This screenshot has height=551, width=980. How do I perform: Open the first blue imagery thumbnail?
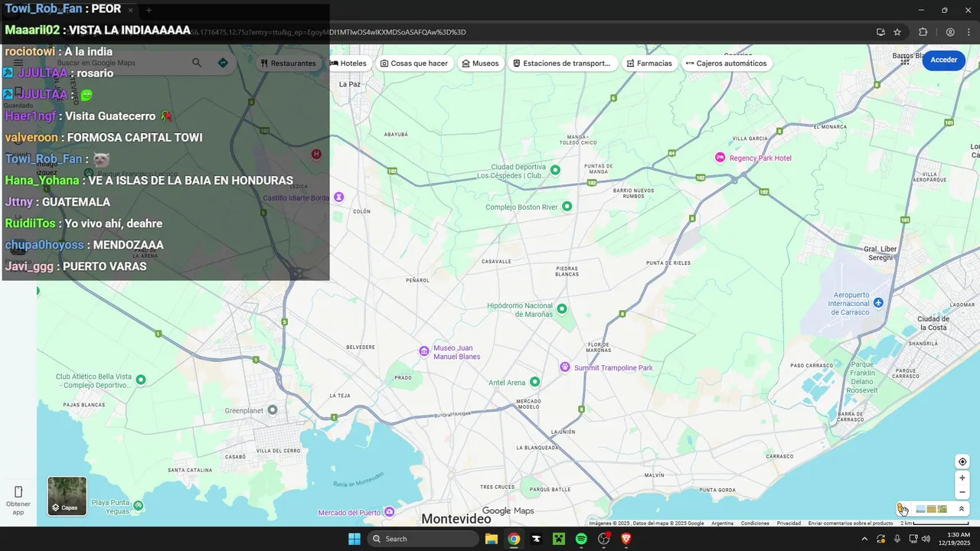[921, 509]
